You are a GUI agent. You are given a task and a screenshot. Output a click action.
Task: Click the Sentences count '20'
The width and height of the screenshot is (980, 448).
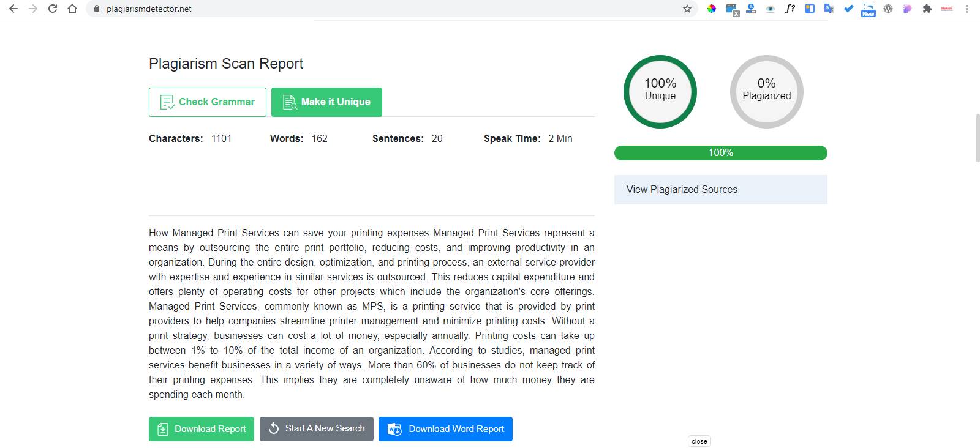(x=437, y=139)
